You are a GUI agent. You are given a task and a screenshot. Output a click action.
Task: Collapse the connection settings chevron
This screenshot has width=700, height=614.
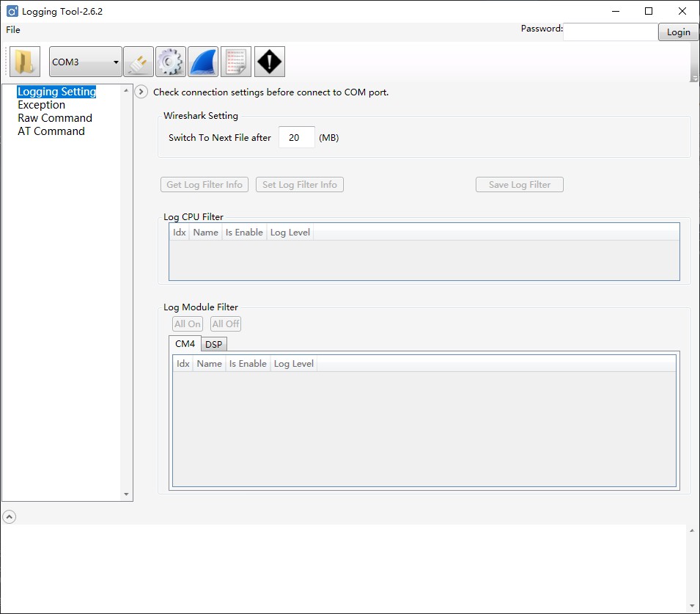point(141,92)
